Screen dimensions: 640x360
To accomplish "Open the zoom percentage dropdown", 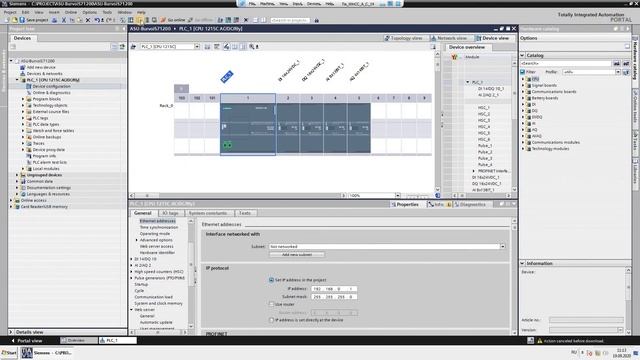I will (398, 196).
